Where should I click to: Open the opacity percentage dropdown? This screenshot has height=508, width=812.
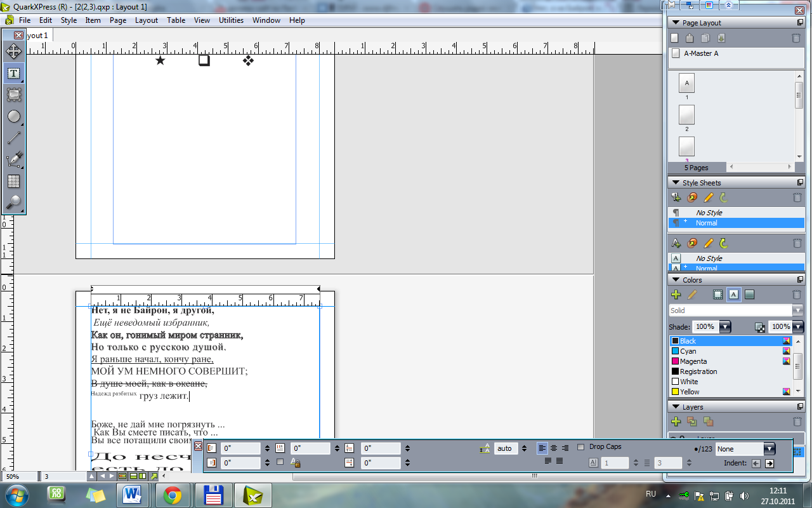[x=797, y=327]
